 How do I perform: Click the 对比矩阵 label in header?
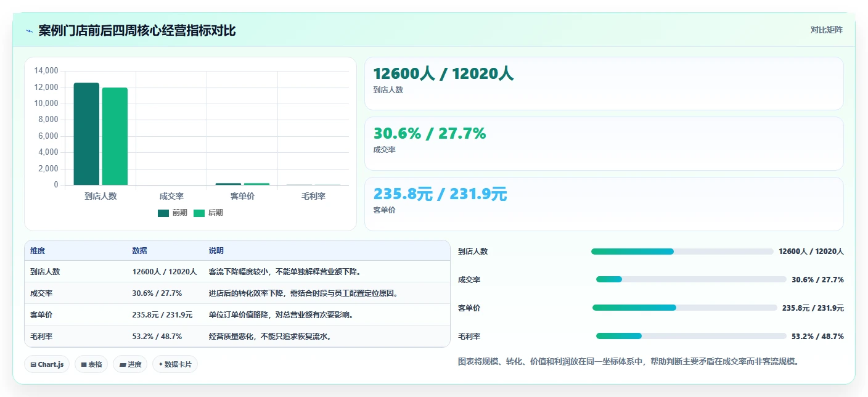point(826,30)
